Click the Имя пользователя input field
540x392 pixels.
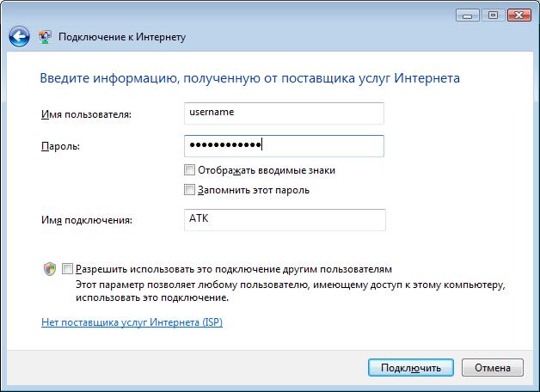point(284,113)
